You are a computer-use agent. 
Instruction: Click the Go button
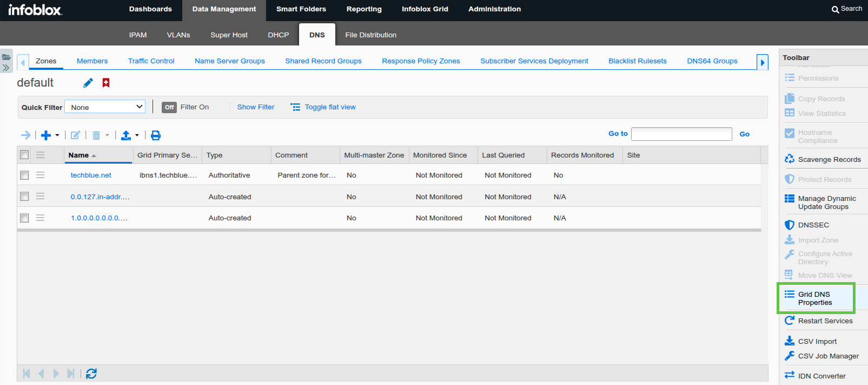point(744,134)
